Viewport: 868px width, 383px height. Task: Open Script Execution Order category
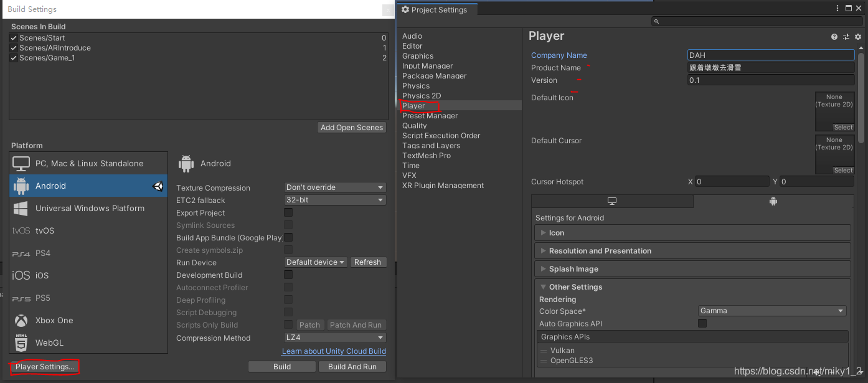coord(441,136)
